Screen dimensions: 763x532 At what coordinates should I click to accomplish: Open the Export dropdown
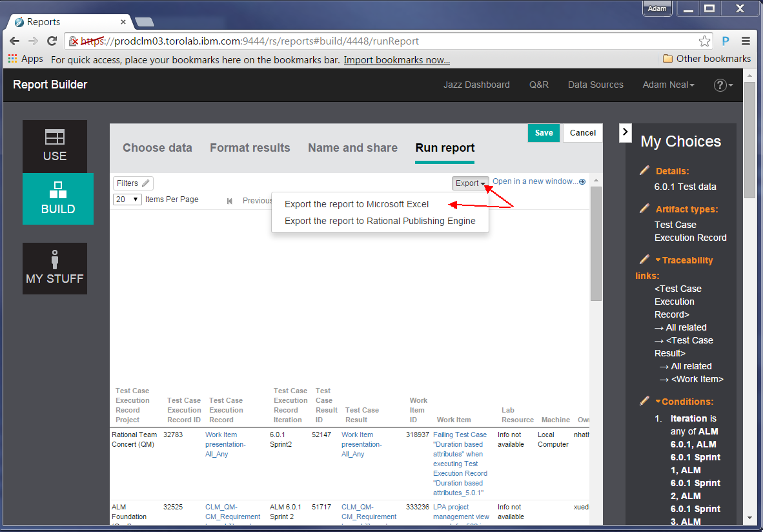pos(470,183)
